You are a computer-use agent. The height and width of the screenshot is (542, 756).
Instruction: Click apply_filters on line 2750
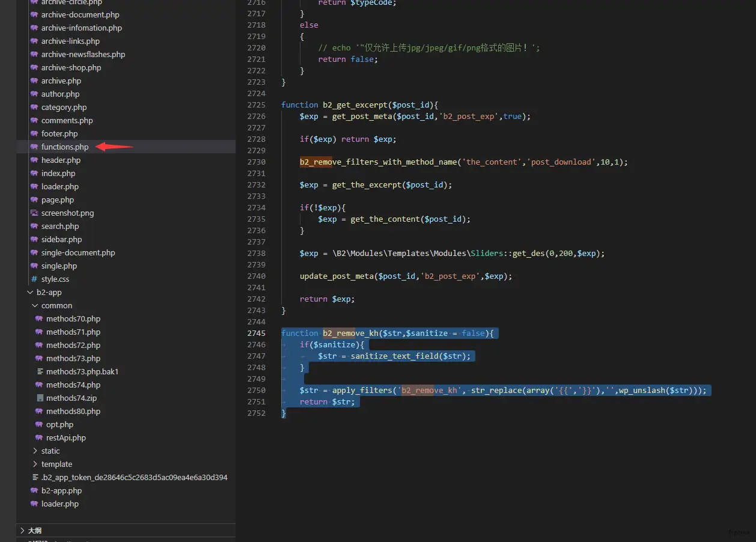coord(362,390)
